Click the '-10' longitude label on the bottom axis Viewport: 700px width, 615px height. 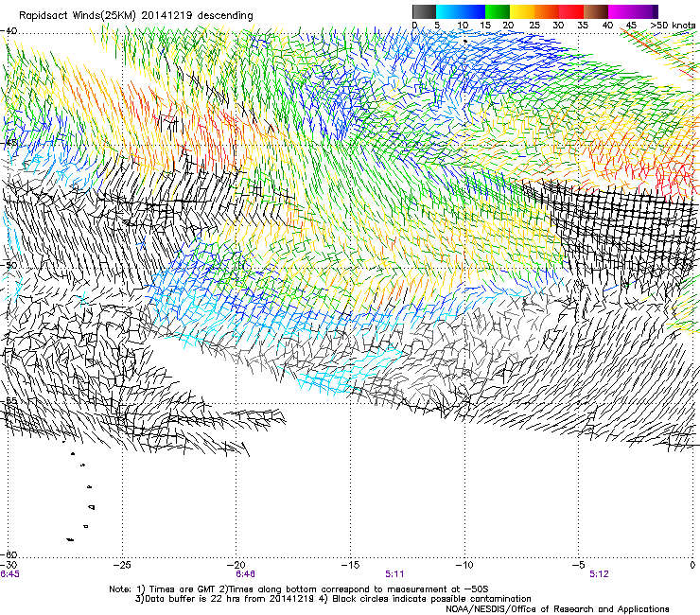click(x=464, y=566)
